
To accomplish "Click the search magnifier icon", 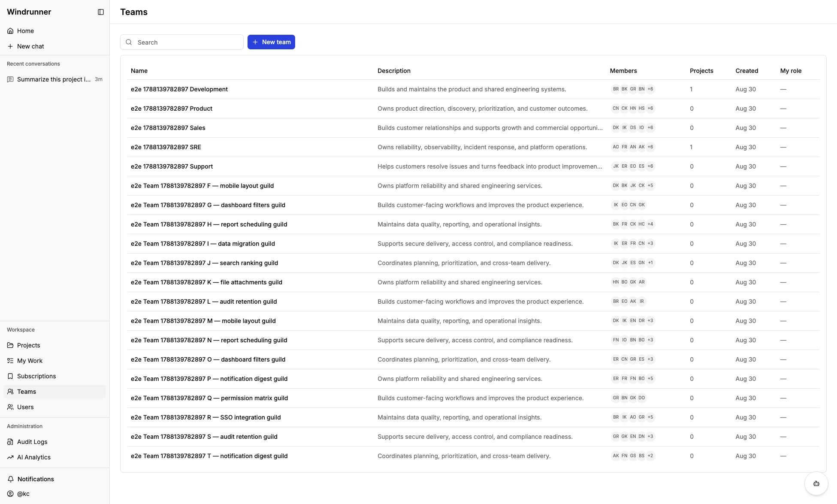I will coord(129,42).
